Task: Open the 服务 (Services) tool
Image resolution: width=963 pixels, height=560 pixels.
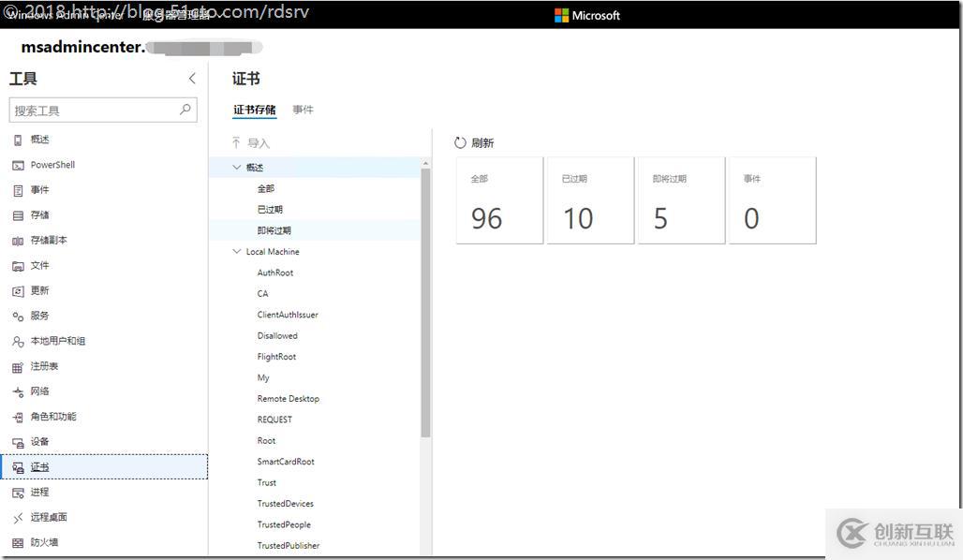Action: coord(42,316)
